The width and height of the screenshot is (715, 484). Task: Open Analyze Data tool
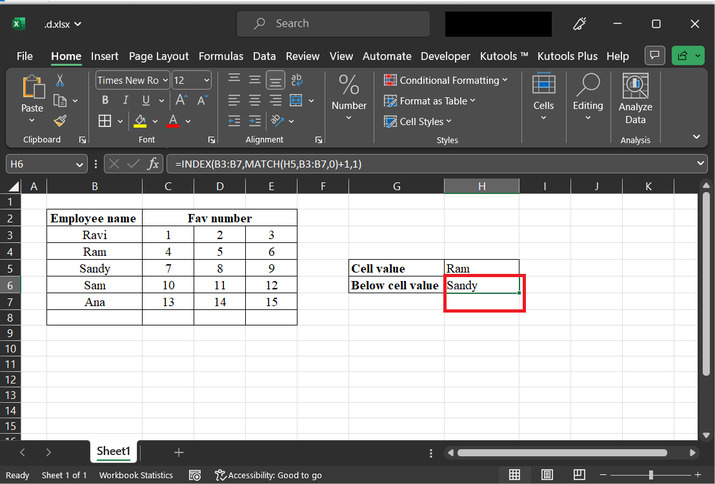[635, 98]
